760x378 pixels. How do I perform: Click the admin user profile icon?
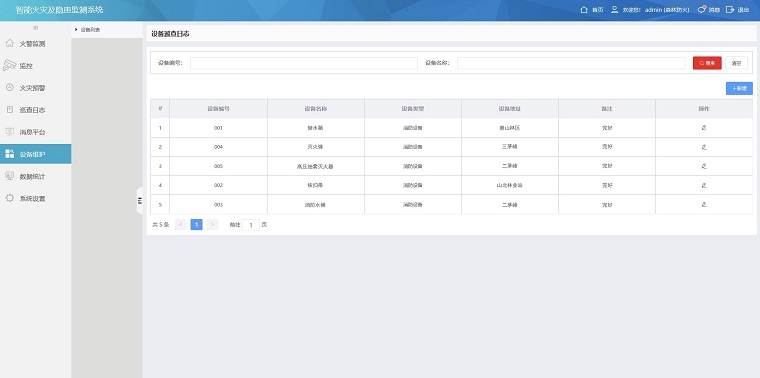[x=615, y=10]
